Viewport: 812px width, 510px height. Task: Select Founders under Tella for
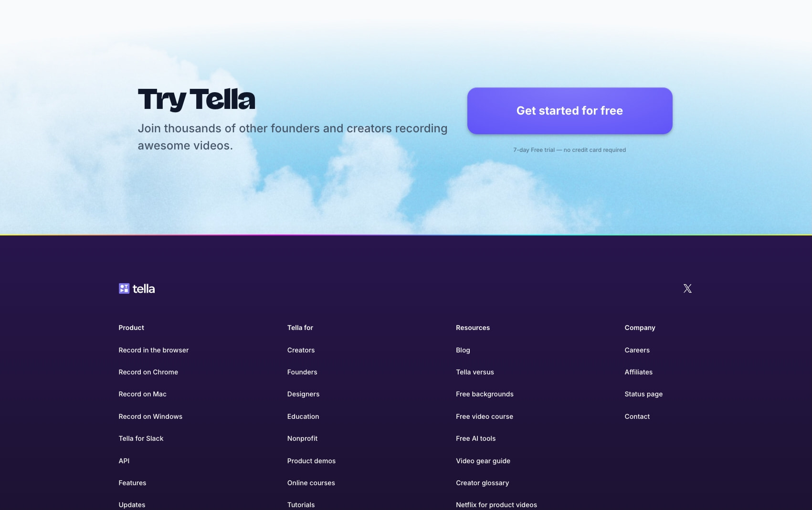[302, 372]
